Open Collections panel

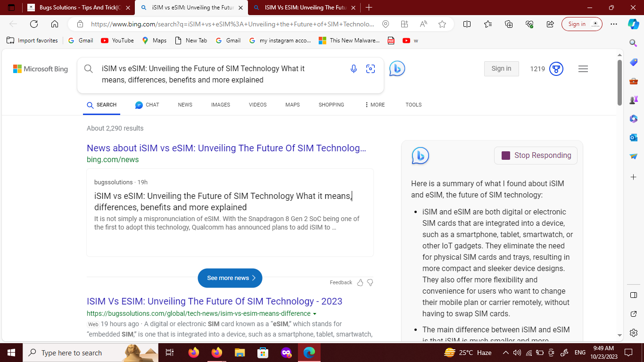pos(509,24)
